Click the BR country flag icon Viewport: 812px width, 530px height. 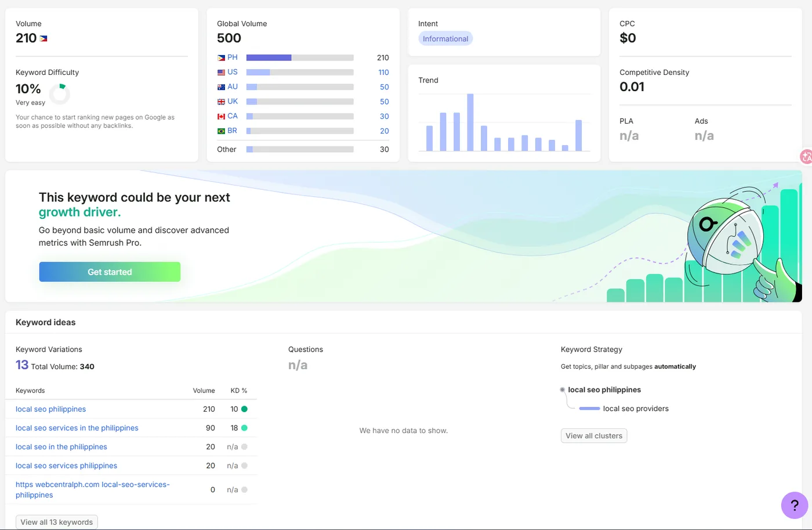click(x=221, y=131)
